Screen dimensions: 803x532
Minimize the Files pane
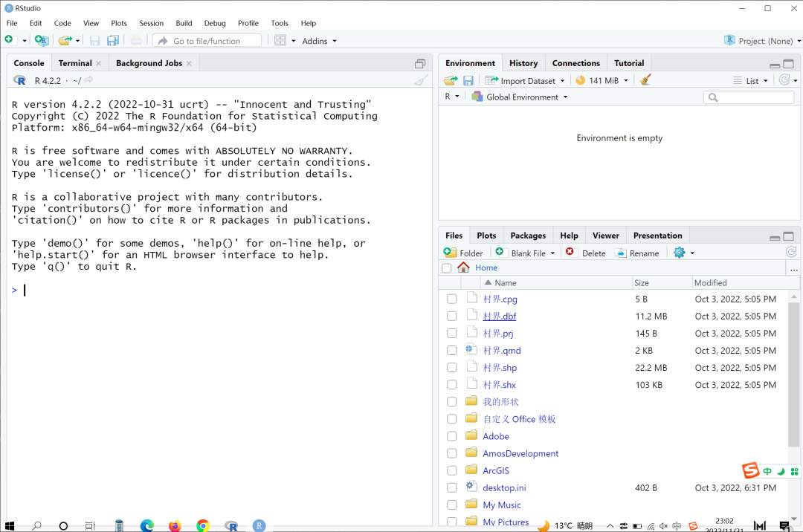point(775,237)
